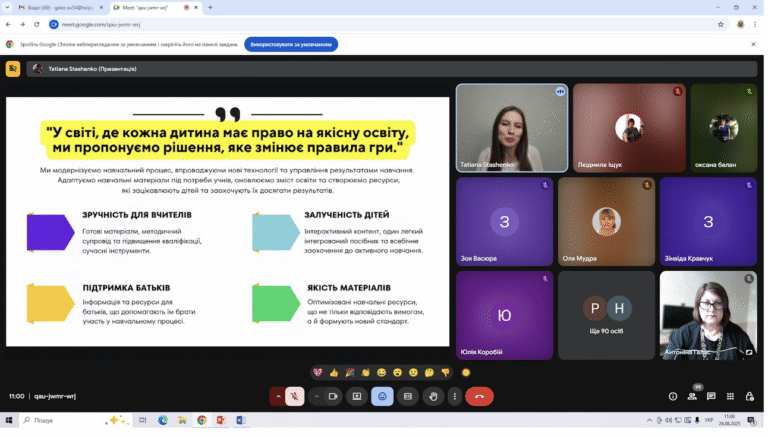
Task: Open a new browser tab
Action: (x=211, y=7)
